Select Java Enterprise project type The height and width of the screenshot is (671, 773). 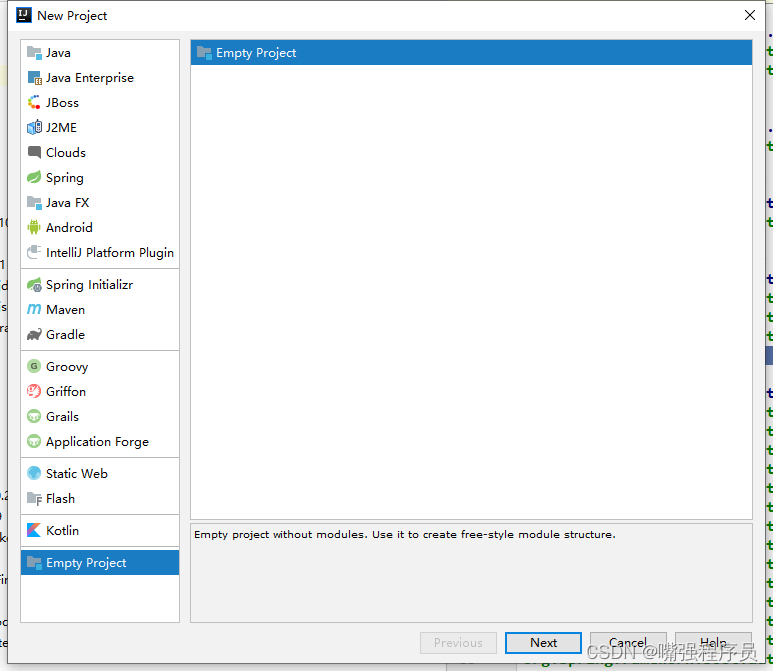pos(100,78)
